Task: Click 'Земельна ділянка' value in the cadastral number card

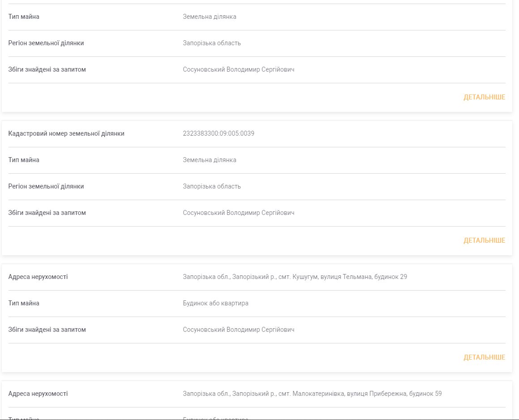Action: pos(210,160)
